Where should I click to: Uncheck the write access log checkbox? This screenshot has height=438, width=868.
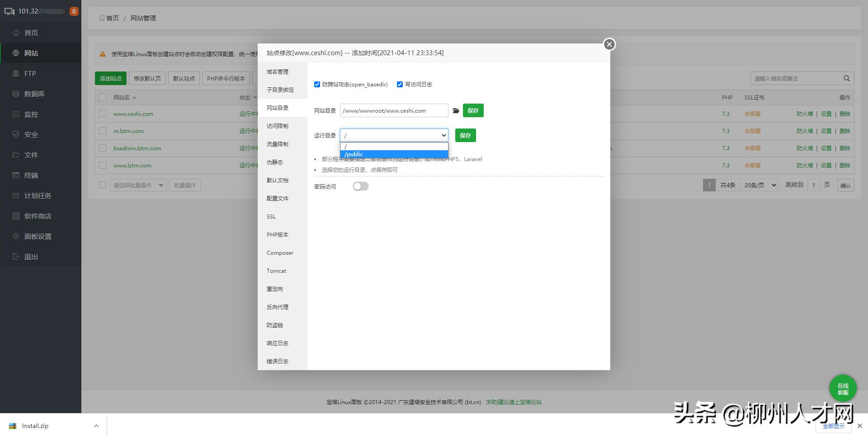tap(400, 85)
